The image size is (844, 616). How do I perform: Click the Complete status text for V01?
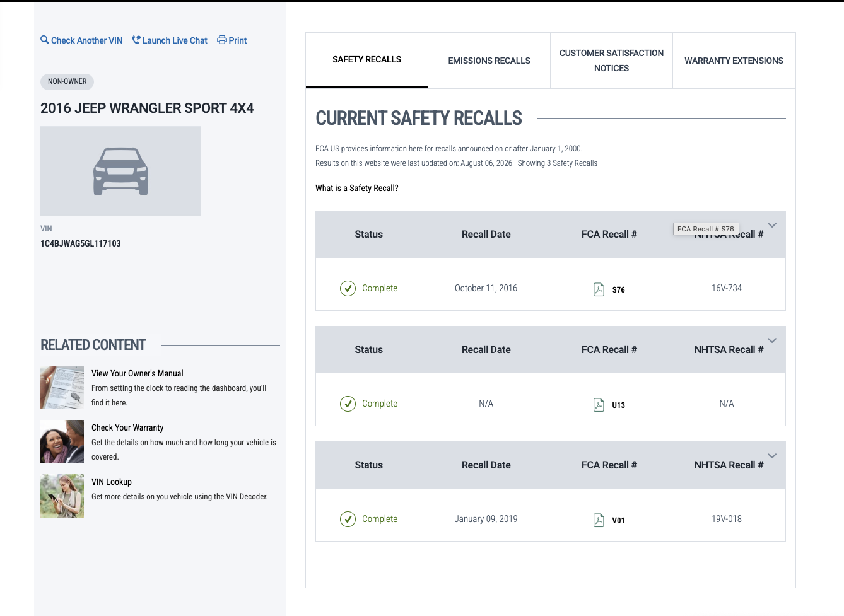pos(380,519)
